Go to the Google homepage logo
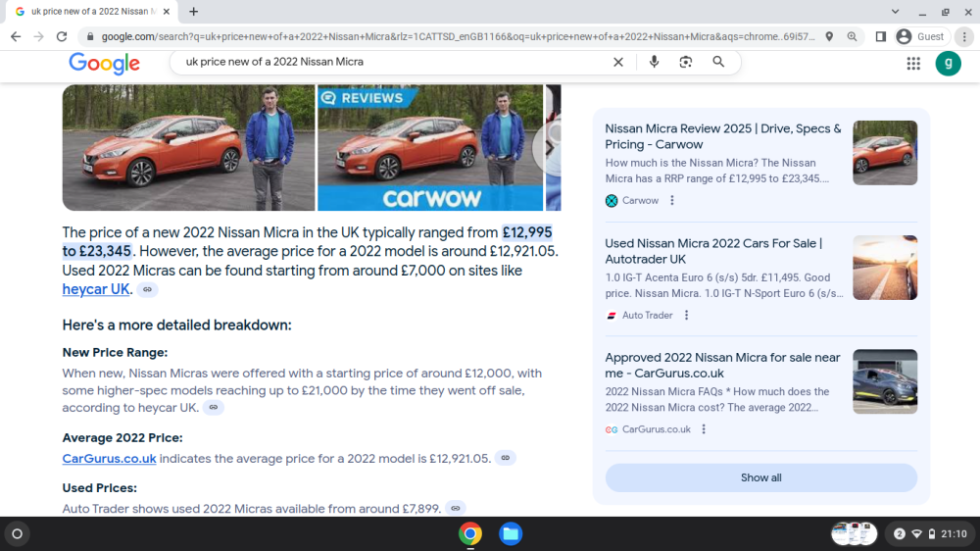980x551 pixels. 105,63
